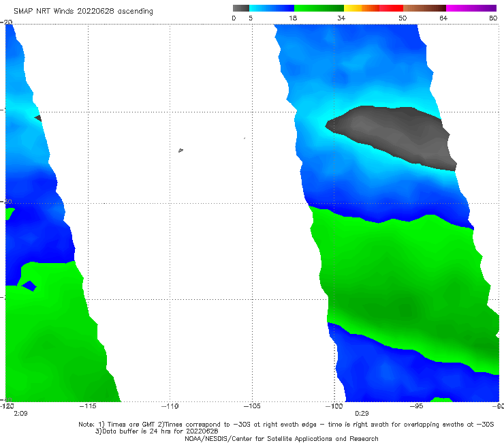The width and height of the screenshot is (504, 443).
Task: Click longitude axis label '-110'
Action: tap(170, 406)
